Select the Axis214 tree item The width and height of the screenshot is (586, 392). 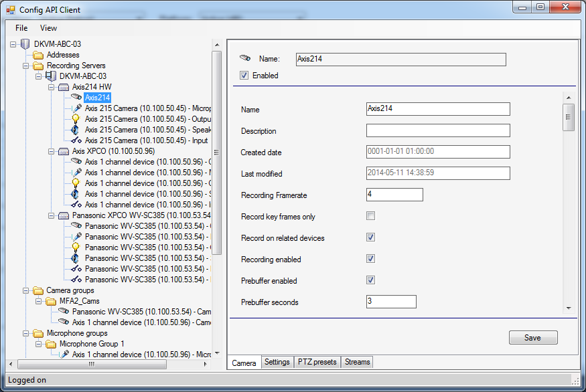pos(97,98)
